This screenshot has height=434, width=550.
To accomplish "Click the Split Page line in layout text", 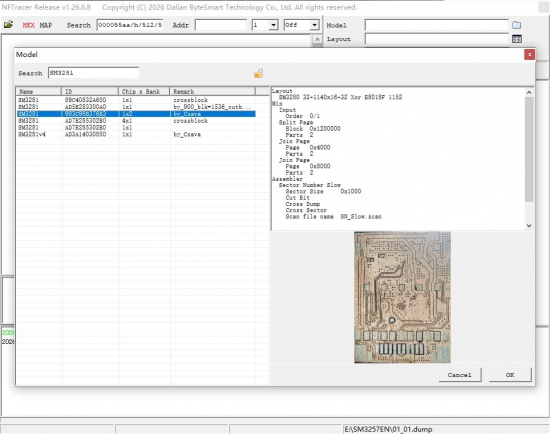I will pos(296,122).
